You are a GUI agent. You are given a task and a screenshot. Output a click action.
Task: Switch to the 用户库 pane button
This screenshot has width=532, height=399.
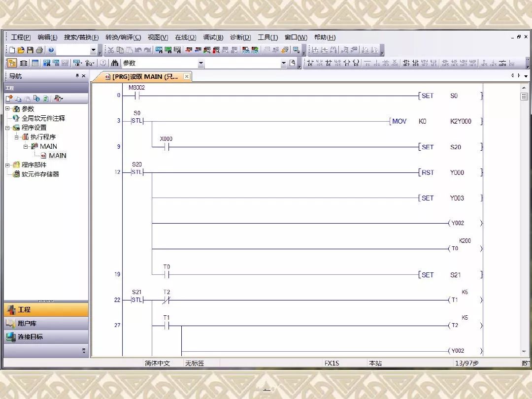coord(46,323)
